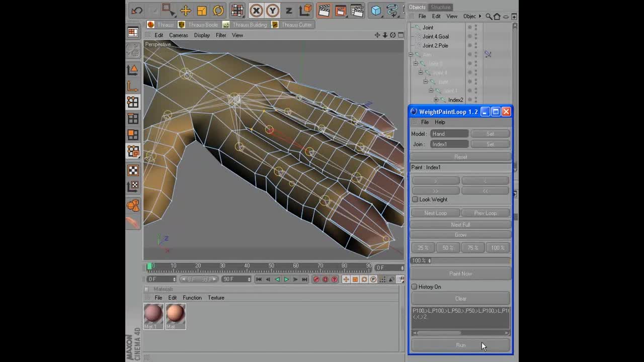
Task: Play the animation forward
Action: (x=286, y=280)
